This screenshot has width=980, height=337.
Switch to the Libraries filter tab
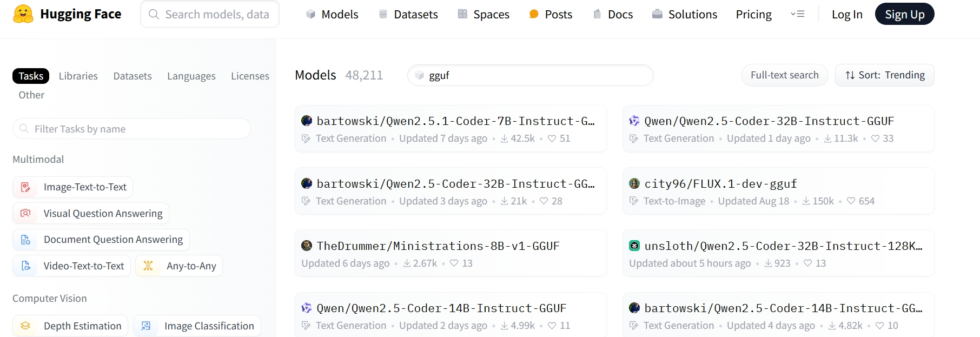78,76
